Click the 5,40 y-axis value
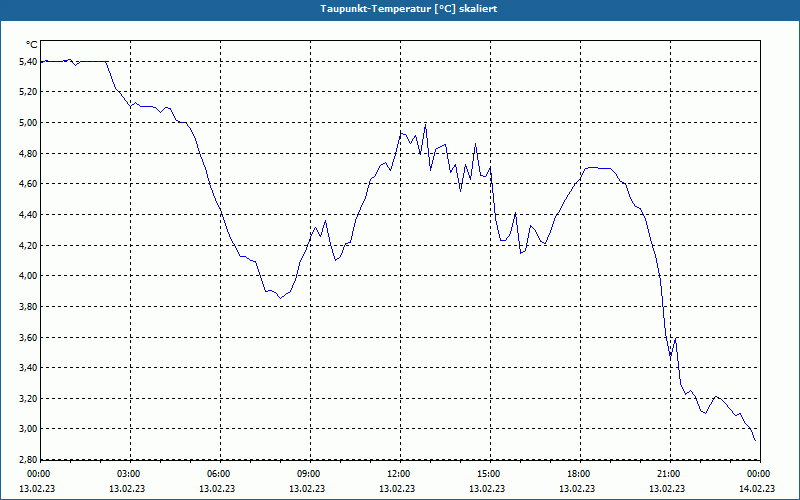 [27, 62]
